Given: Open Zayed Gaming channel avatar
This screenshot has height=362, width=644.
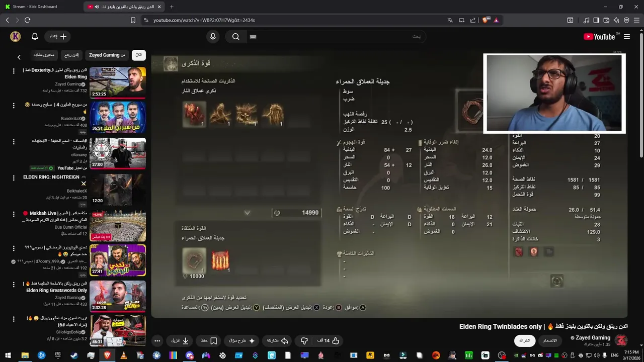Looking at the screenshot, I should [621, 340].
